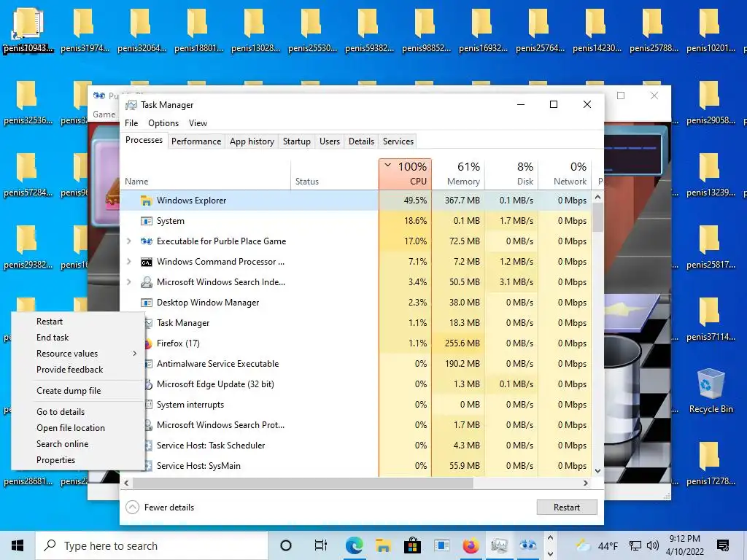The width and height of the screenshot is (747, 560).
Task: Click the weather 44°F taskbar widget
Action: 597,545
